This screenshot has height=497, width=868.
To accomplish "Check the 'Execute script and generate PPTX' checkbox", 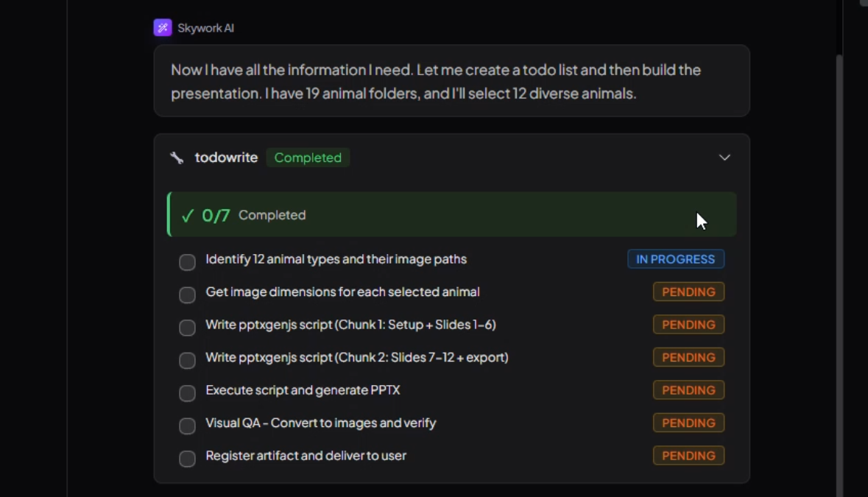I will (x=188, y=393).
